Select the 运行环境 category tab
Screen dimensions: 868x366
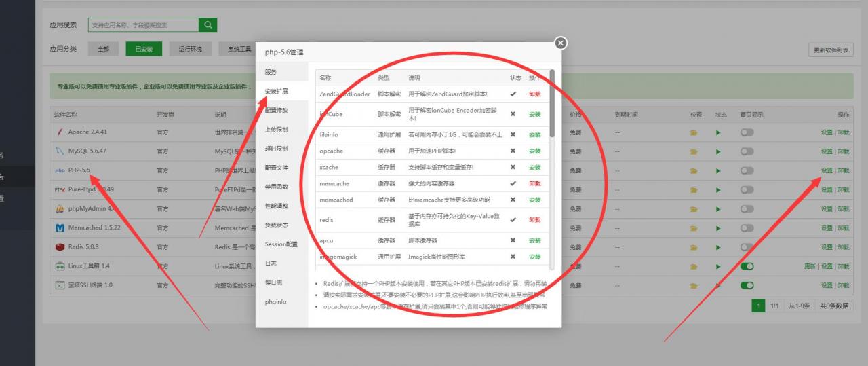[191, 49]
